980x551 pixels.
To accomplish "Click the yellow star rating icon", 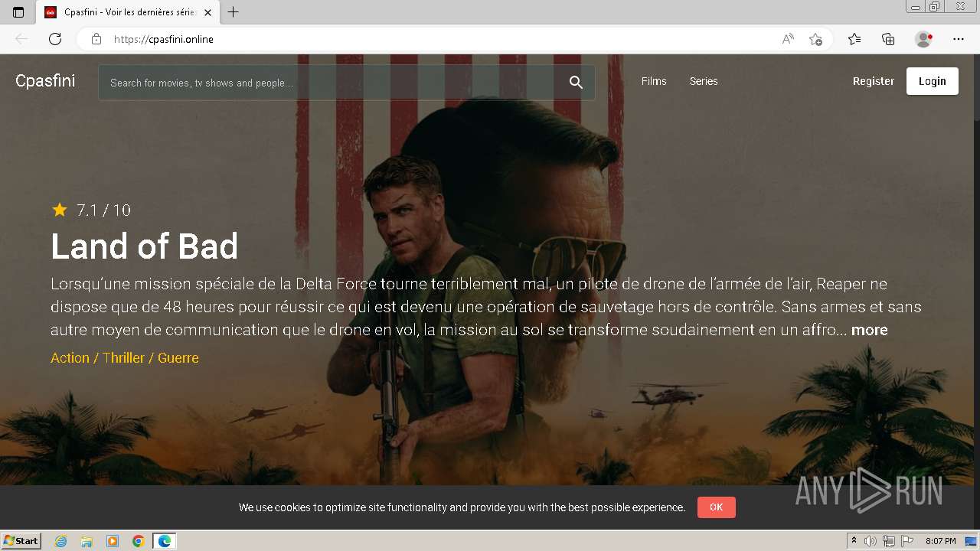I will coord(60,209).
